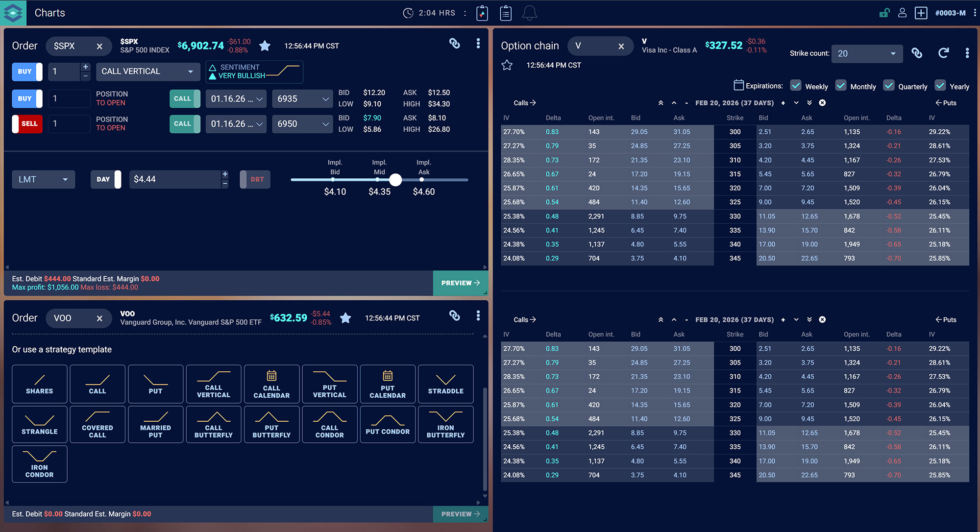Expand the CALL VERTICAL strategy dropdown
Viewport: 980px width, 532px height.
(x=147, y=72)
